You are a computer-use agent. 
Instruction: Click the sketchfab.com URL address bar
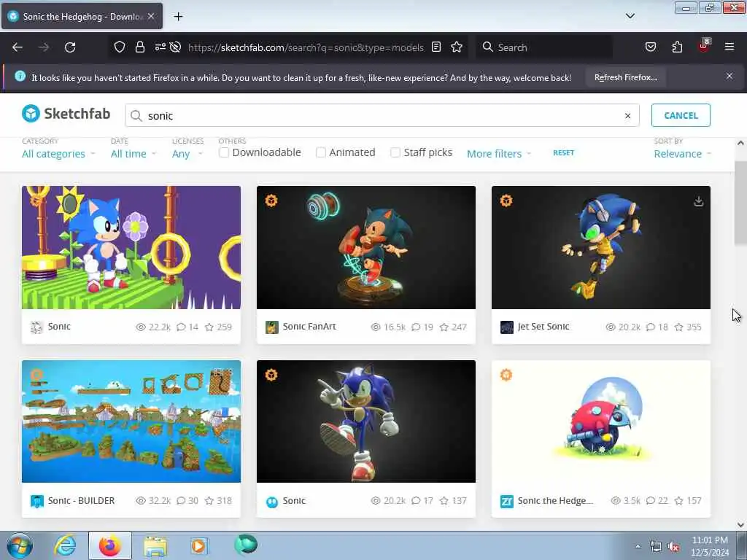pos(306,47)
